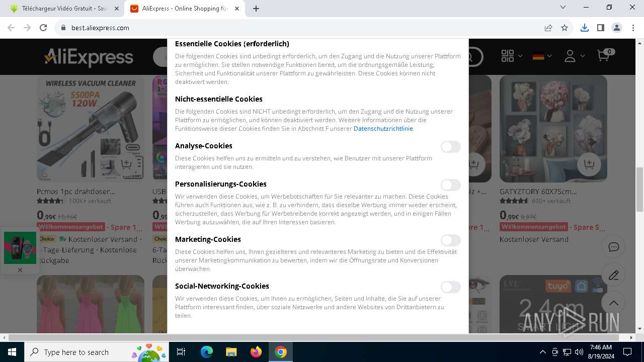Launch Firefox from taskbar
Screen dimensions: 644x362
(x=256, y=352)
